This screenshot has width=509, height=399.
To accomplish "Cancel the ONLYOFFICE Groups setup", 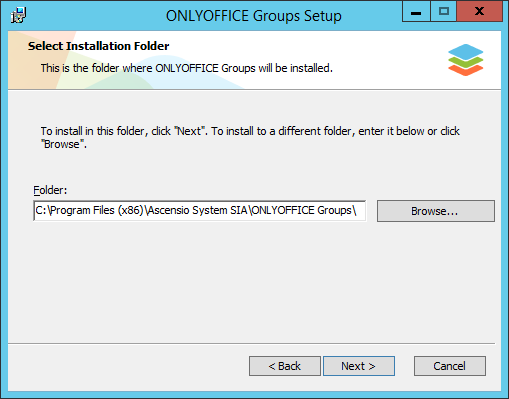I will point(450,366).
